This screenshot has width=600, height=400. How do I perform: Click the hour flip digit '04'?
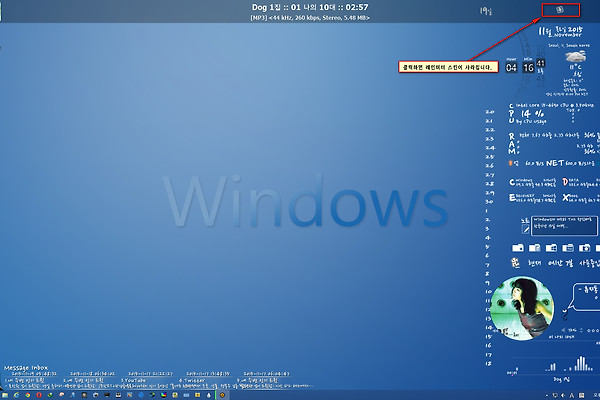[511, 68]
